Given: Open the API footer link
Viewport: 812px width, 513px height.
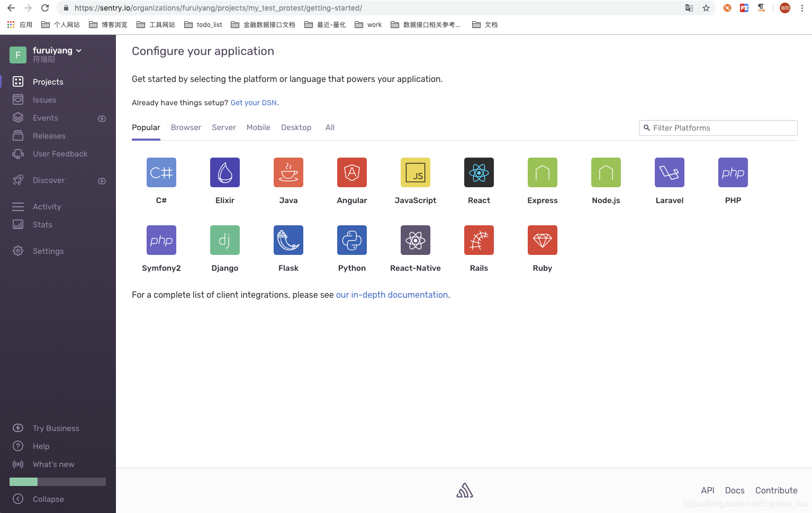Looking at the screenshot, I should pyautogui.click(x=708, y=490).
